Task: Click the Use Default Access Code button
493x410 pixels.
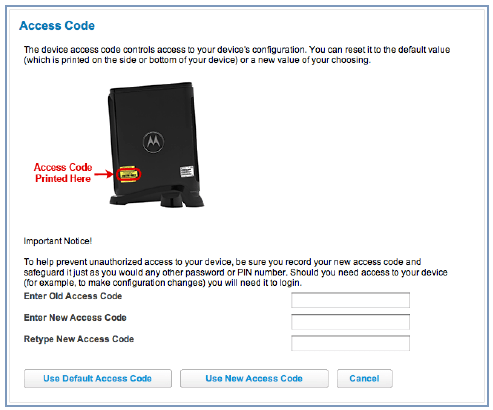Action: point(98,378)
